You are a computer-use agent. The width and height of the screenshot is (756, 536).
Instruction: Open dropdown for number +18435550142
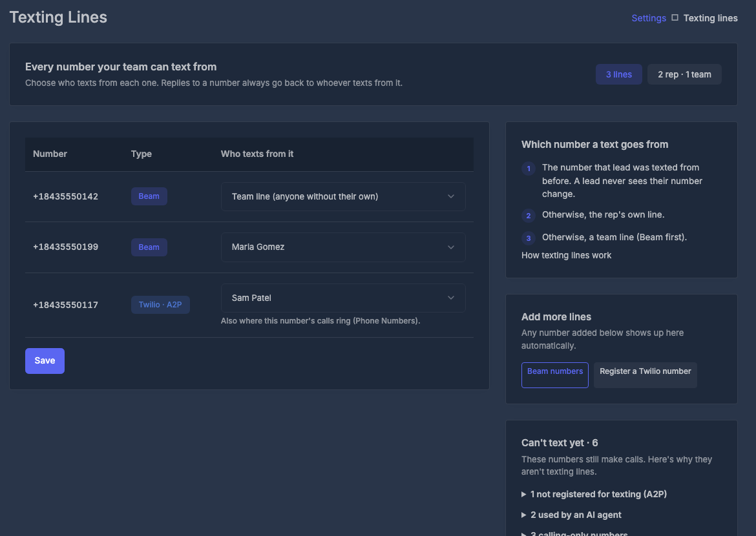343,197
